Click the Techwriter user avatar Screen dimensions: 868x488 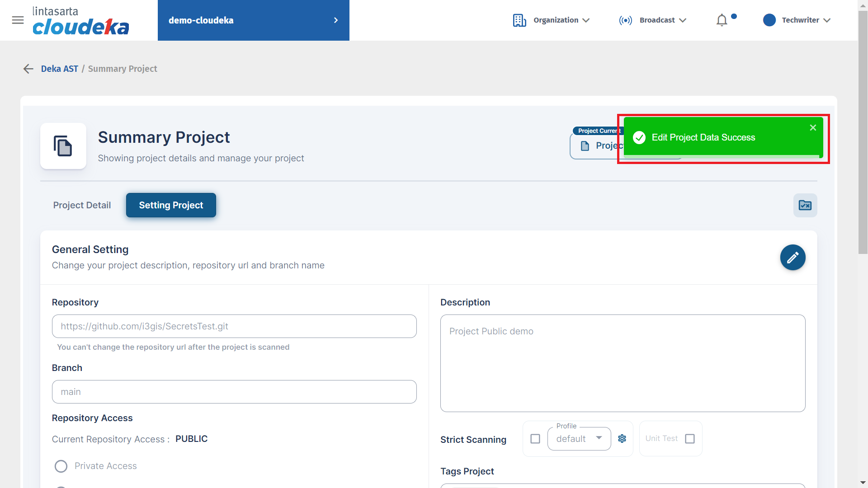tap(769, 20)
